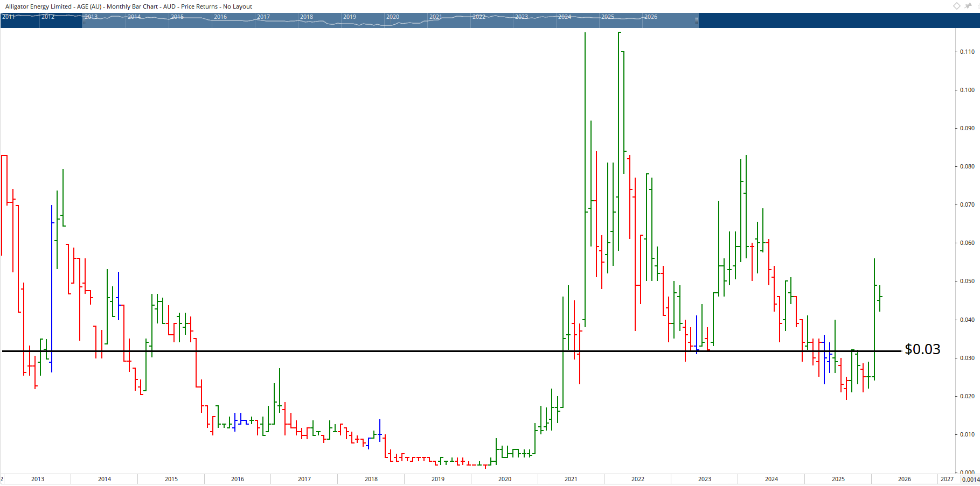Click the 0.050 label on price axis
This screenshot has width=980, height=486.
click(x=967, y=281)
